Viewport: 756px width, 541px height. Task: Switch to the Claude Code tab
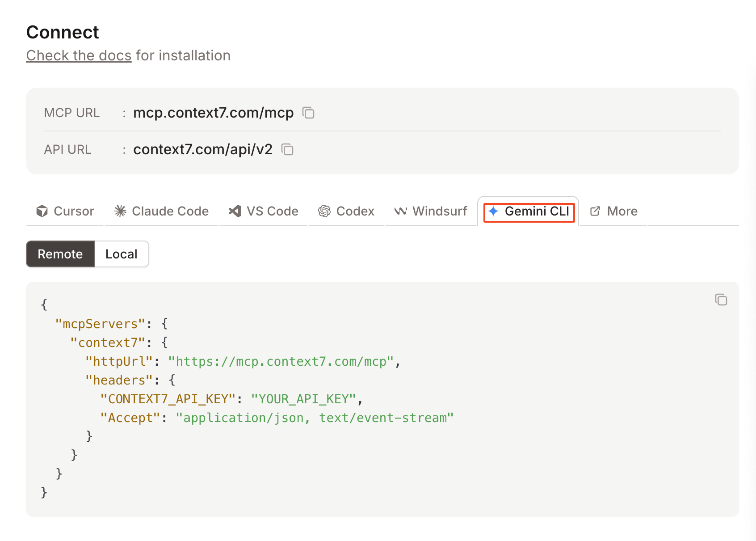pyautogui.click(x=161, y=211)
